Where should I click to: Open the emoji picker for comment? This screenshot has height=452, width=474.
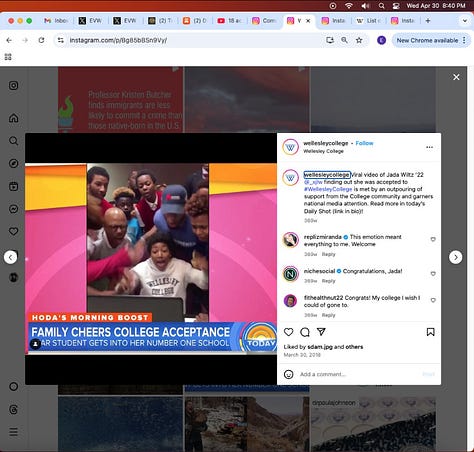click(289, 374)
